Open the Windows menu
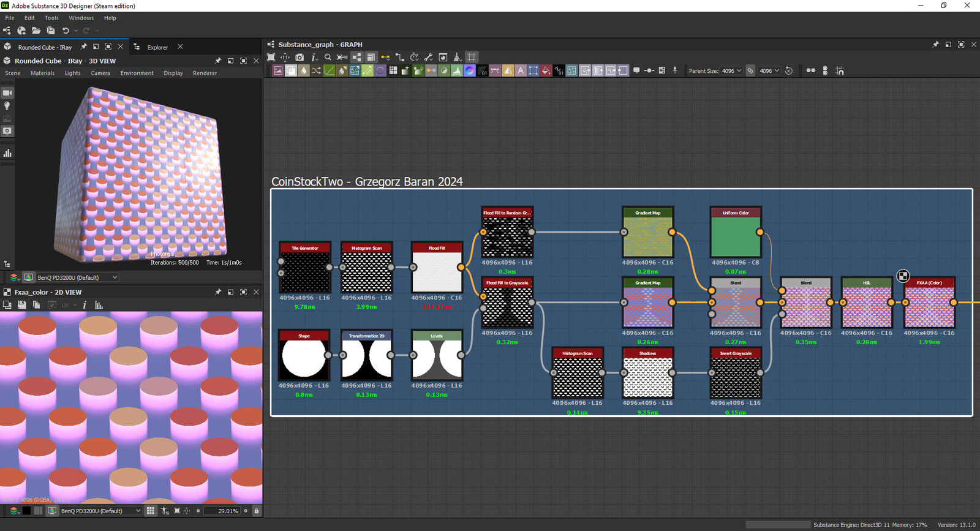The height and width of the screenshot is (531, 980). tap(81, 18)
